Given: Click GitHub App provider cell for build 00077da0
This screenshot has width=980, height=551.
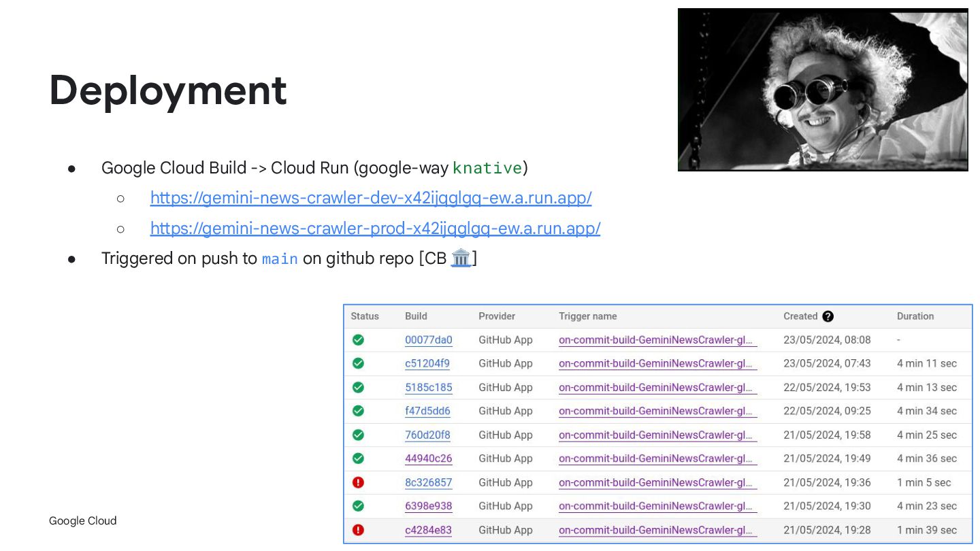Looking at the screenshot, I should click(x=506, y=340).
